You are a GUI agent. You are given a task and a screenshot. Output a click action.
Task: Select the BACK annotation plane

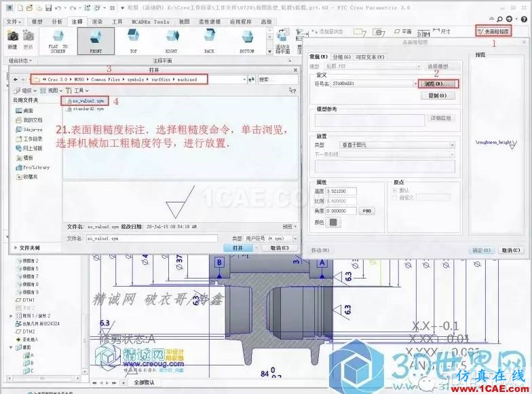coord(209,41)
